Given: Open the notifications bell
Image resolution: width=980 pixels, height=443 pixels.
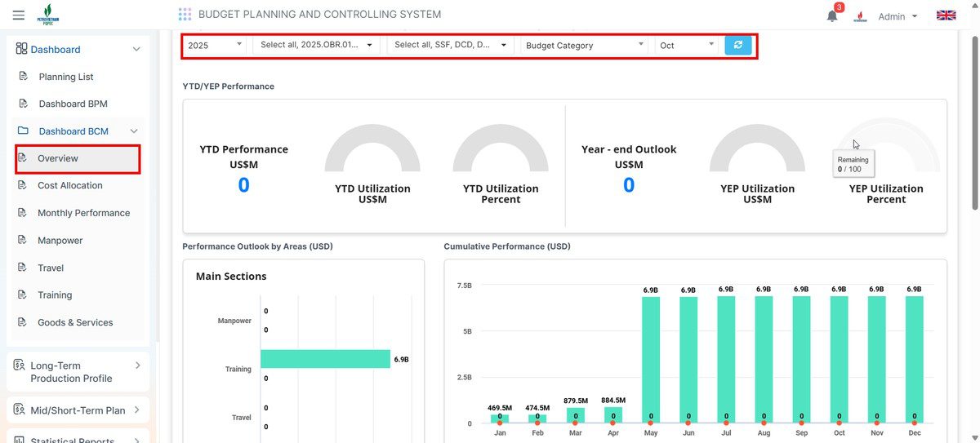Looking at the screenshot, I should (832, 16).
